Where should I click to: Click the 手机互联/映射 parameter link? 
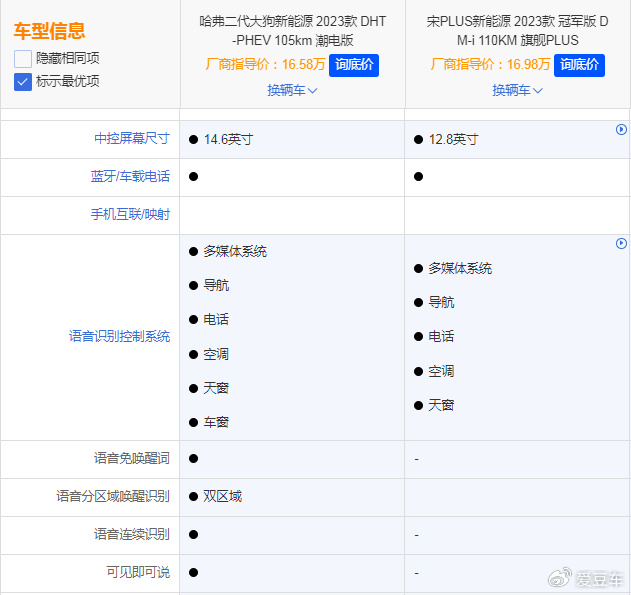click(130, 214)
